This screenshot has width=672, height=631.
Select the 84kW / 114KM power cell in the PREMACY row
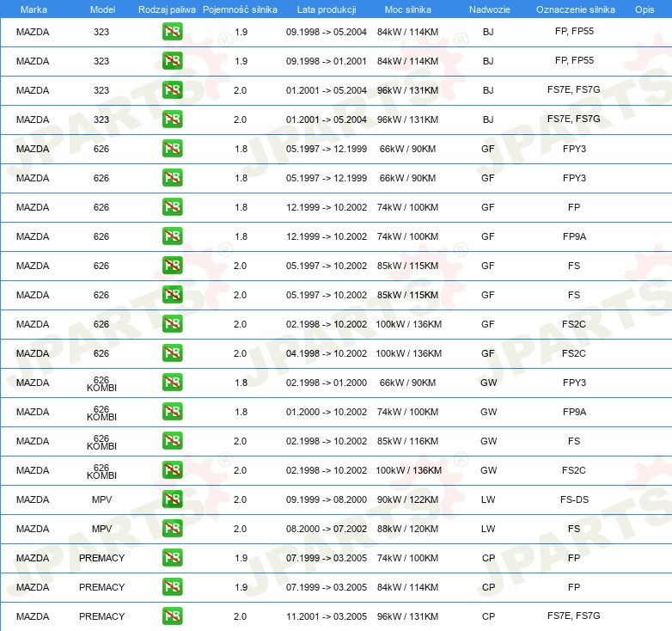point(407,587)
